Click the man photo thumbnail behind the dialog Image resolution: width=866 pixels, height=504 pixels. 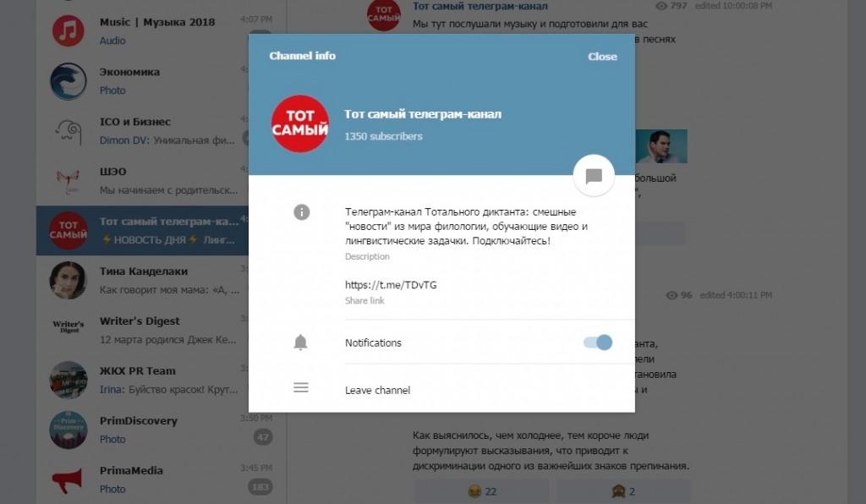pyautogui.click(x=661, y=146)
